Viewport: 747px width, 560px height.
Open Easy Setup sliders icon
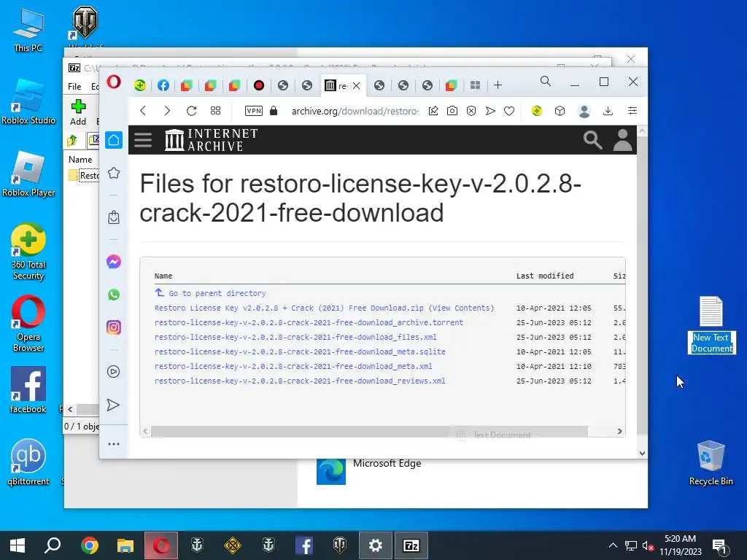point(632,111)
